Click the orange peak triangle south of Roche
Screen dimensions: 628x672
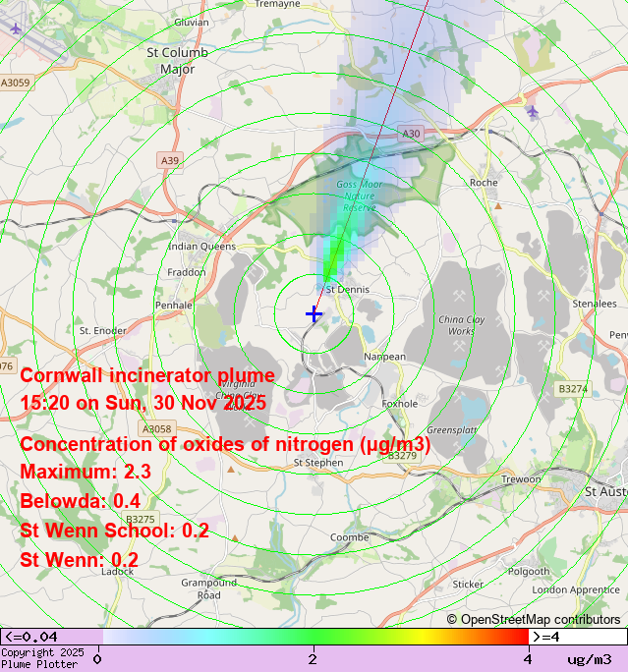pos(498,206)
